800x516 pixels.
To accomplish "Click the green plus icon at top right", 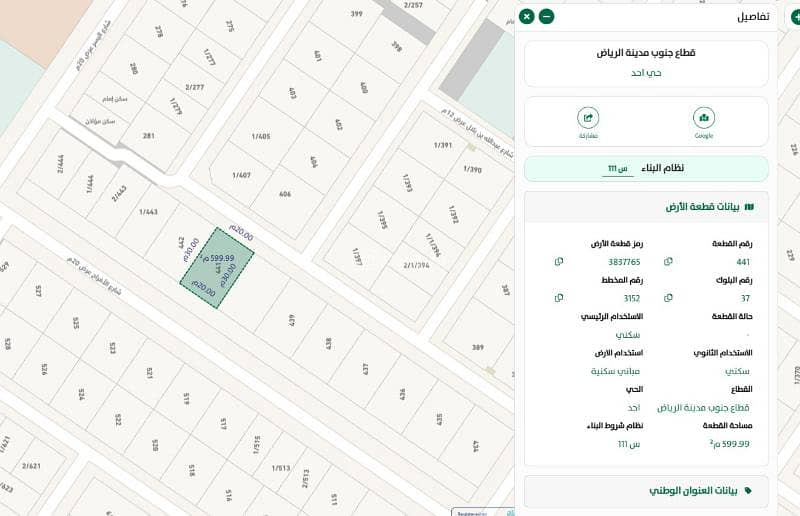I will 795,16.
